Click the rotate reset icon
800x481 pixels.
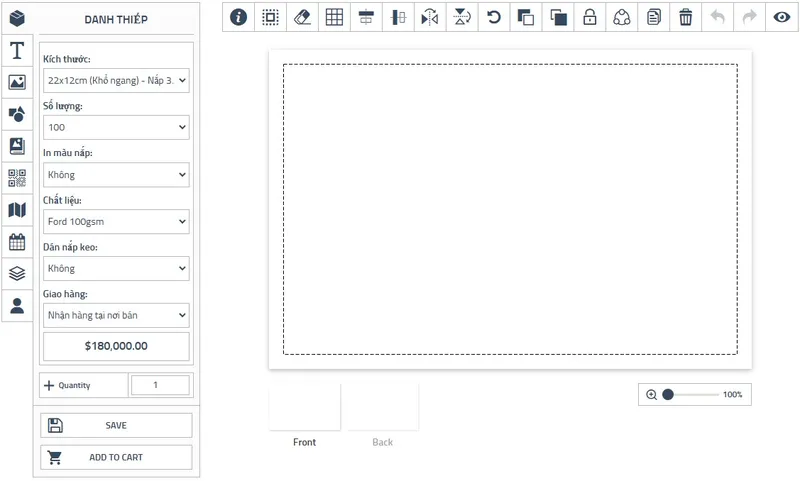(x=493, y=17)
